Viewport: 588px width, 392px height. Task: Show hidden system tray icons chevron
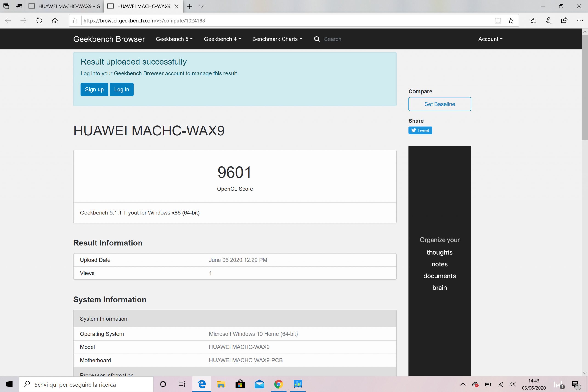point(463,384)
